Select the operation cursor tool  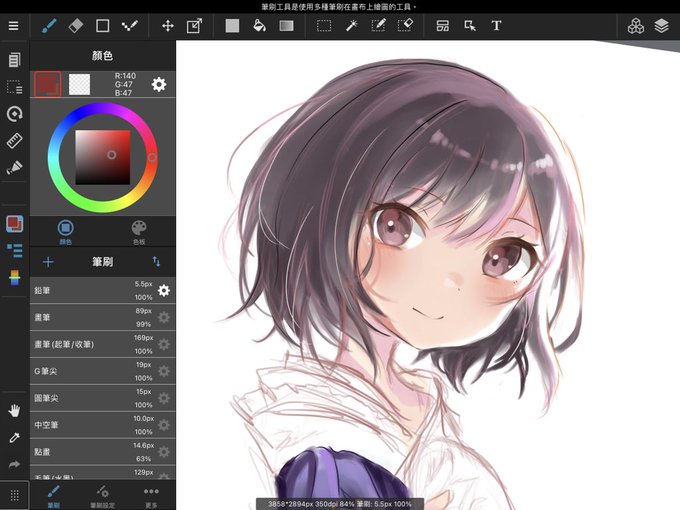pyautogui.click(x=470, y=26)
